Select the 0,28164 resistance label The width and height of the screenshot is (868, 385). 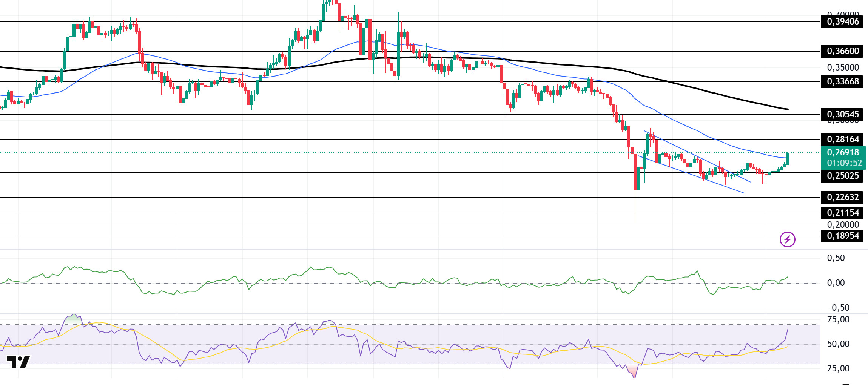(842, 139)
